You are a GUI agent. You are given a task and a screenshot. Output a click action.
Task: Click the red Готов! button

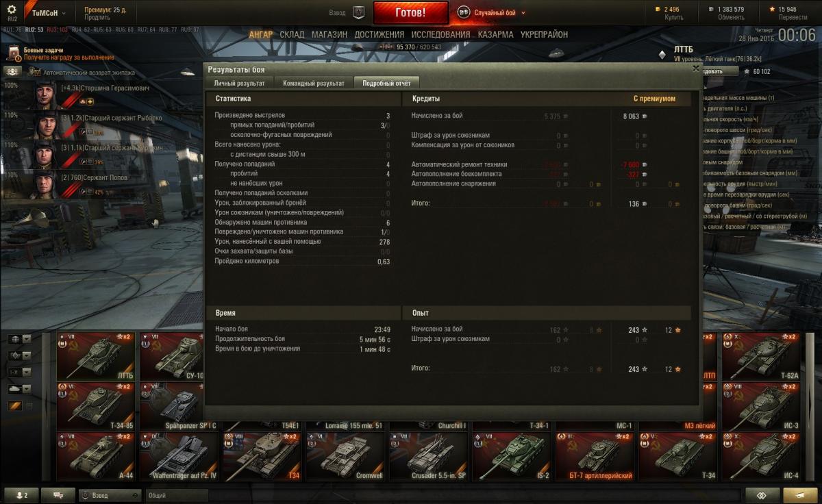411,12
